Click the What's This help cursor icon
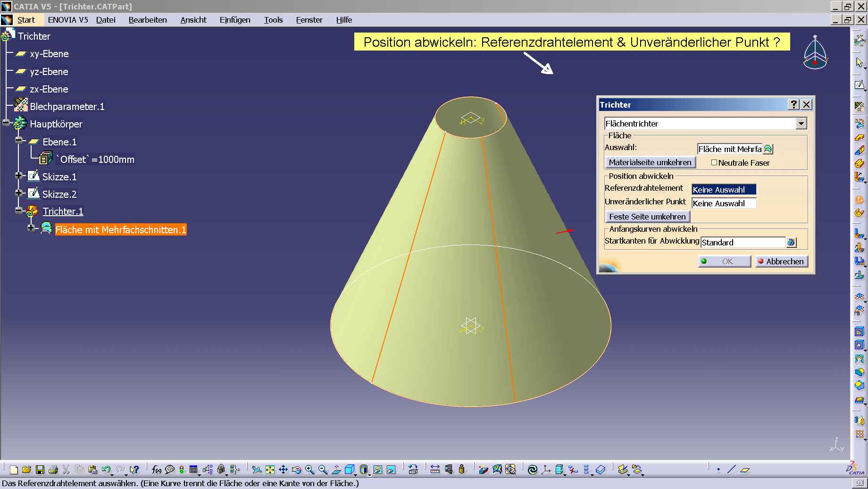The image size is (868, 489). click(134, 470)
